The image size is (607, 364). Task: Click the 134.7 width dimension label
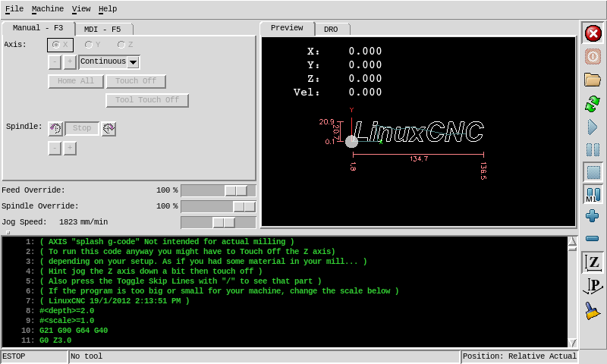point(419,158)
